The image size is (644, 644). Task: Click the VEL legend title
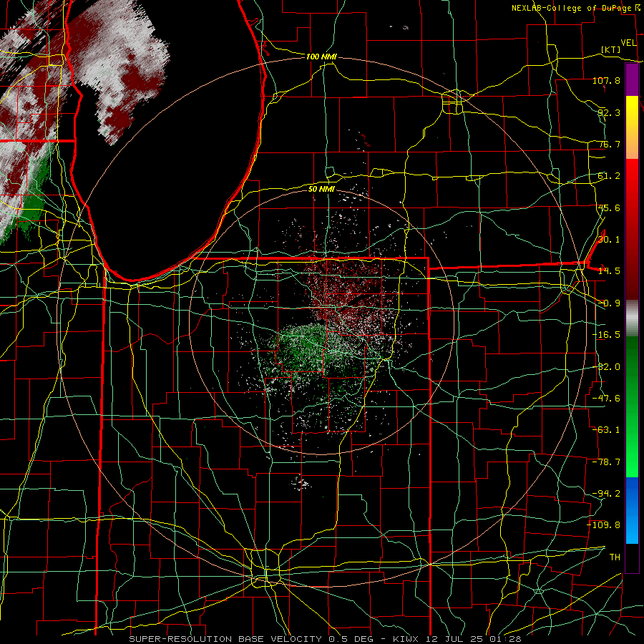tap(628, 43)
